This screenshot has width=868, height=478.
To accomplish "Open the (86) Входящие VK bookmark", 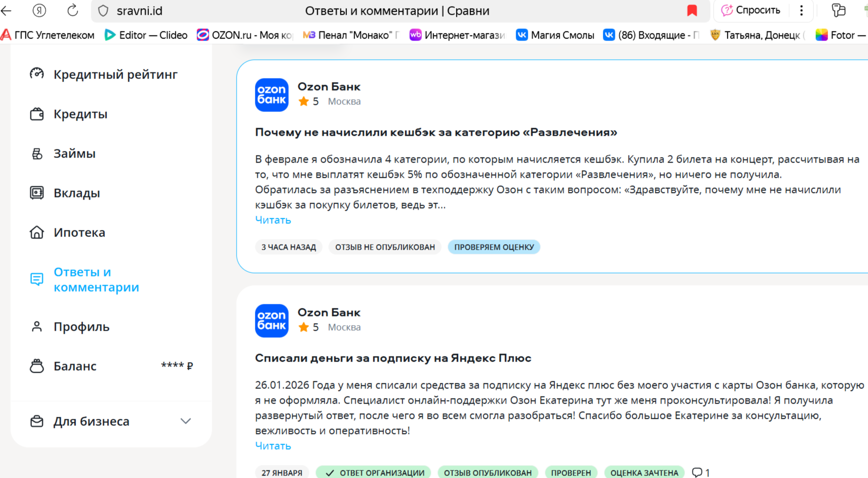I will click(x=651, y=35).
